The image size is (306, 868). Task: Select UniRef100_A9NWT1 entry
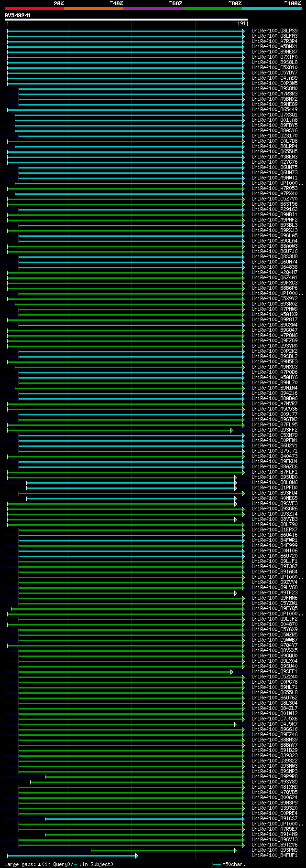pyautogui.click(x=274, y=178)
